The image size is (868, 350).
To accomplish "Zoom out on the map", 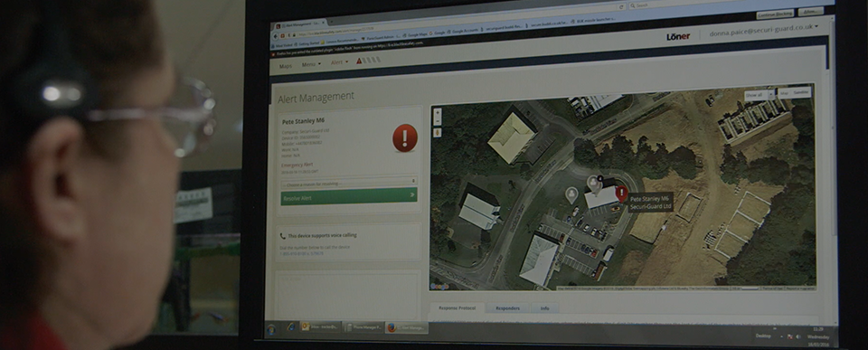I will (438, 121).
